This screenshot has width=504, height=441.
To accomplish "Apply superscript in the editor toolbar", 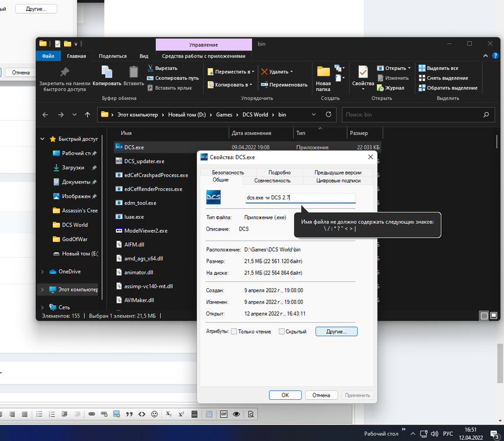I will [182, 414].
